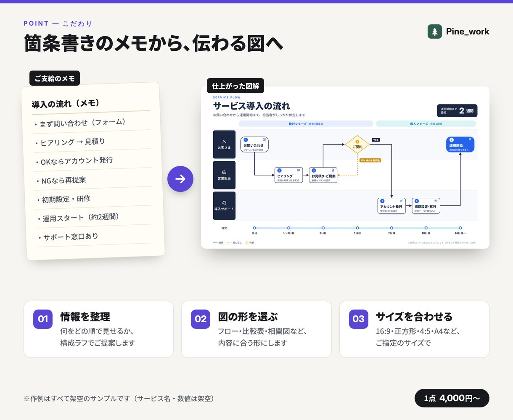Click the key icon in アカウント発行 node
The height and width of the screenshot is (420, 513).
tap(401, 201)
